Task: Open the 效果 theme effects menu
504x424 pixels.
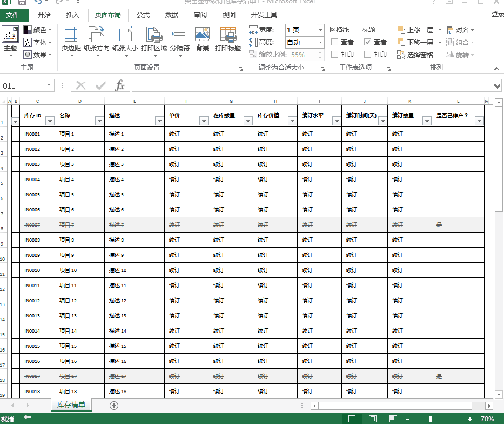Action: click(x=38, y=55)
